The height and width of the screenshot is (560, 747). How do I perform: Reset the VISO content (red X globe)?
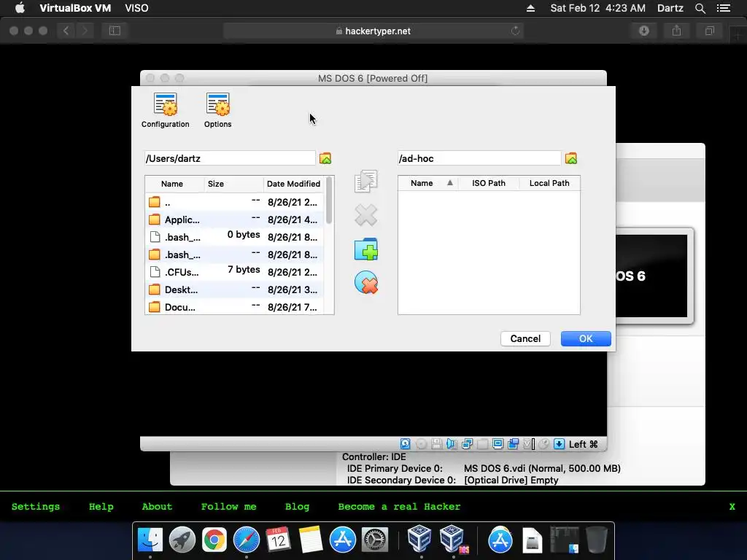(x=366, y=283)
